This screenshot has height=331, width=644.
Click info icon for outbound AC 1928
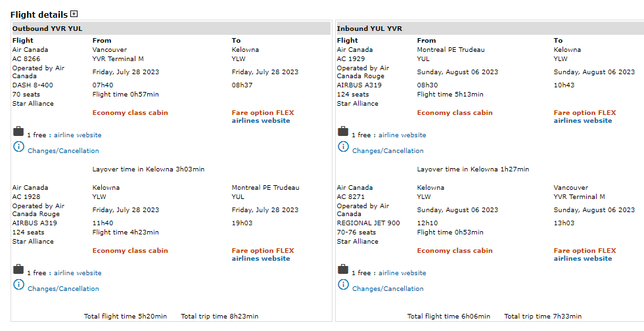point(18,284)
